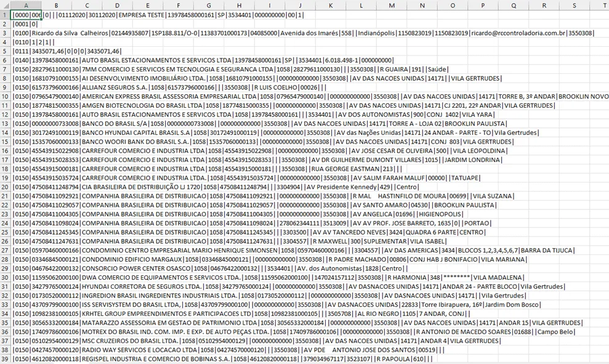Click the 7MM COMERCIO E SERVICOS record

click(231, 69)
